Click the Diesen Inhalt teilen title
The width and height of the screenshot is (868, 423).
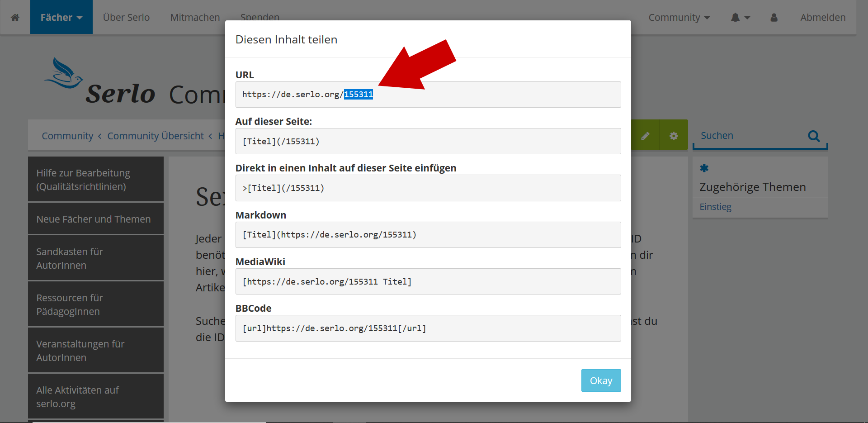(x=286, y=39)
